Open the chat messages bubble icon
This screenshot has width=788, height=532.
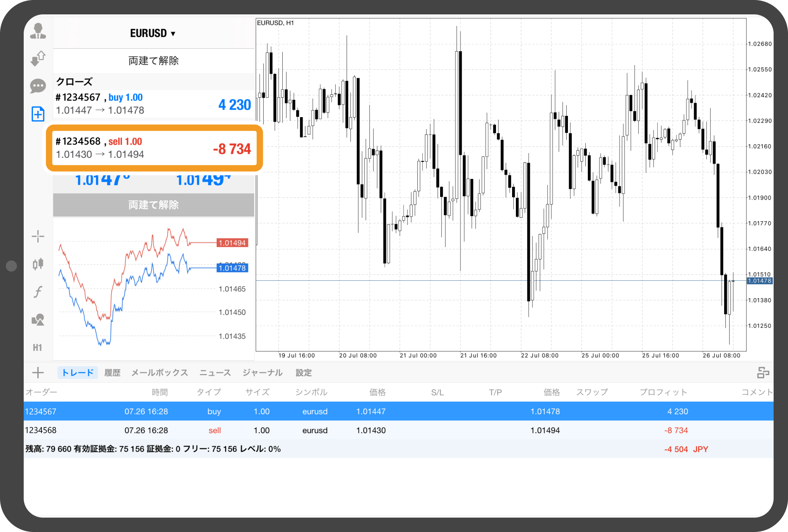click(38, 86)
